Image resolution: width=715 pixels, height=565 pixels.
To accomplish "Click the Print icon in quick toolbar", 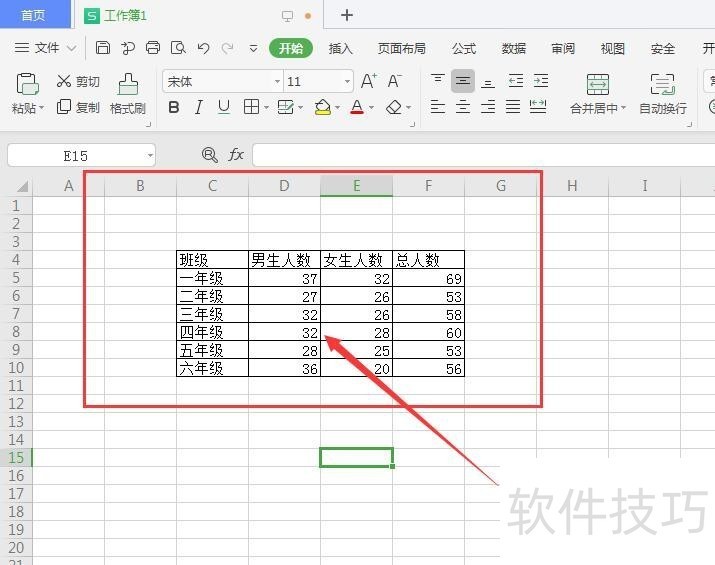I will [153, 48].
